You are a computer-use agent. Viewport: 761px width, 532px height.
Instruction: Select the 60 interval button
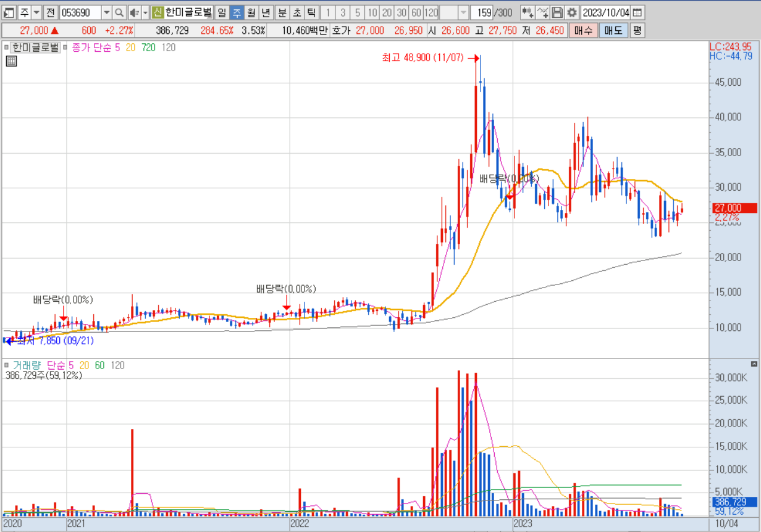(416, 12)
